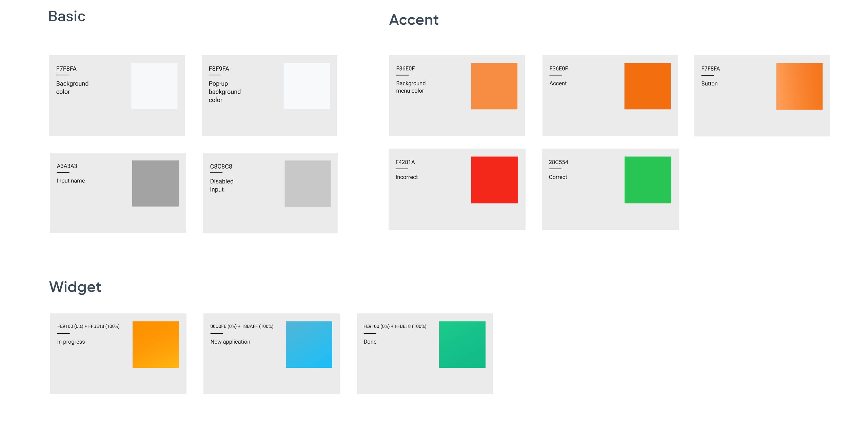Click the Accent section heading
Screen dimensions: 868x441
[x=414, y=20]
